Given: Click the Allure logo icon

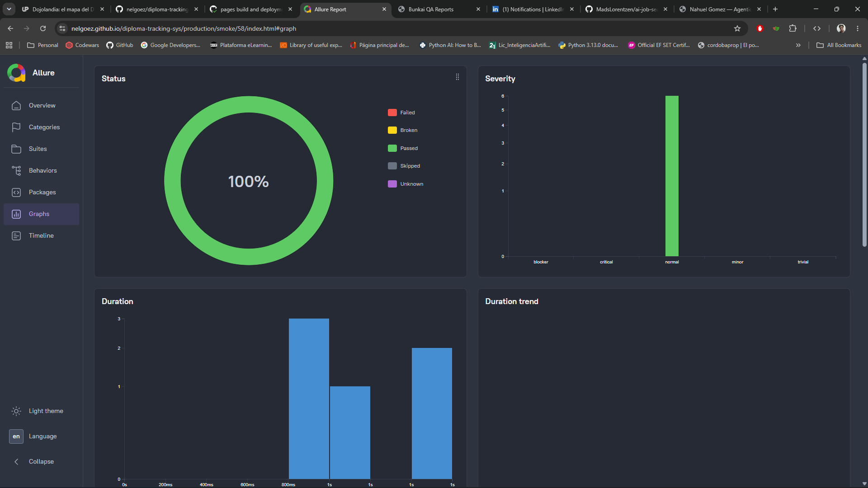Looking at the screenshot, I should pyautogui.click(x=16, y=73).
